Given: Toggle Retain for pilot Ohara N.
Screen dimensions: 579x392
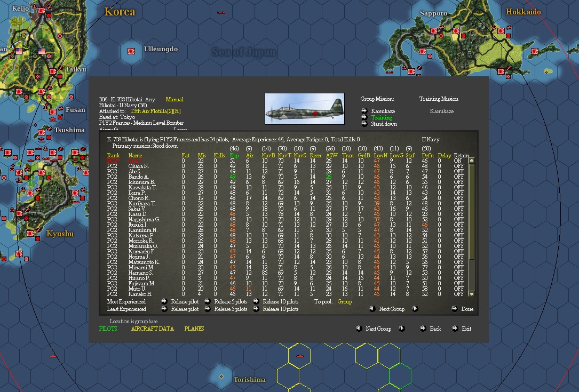Looking at the screenshot, I should [458, 166].
